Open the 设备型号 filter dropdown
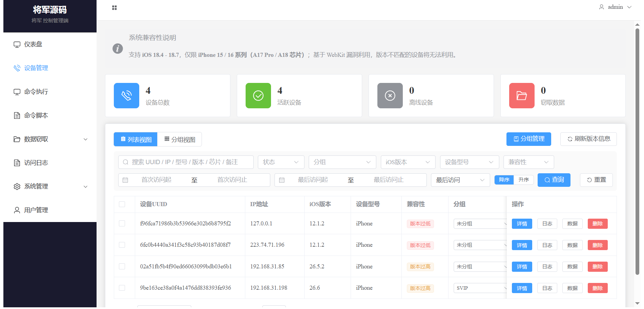Screen dimensions: 644x309 click(470, 162)
